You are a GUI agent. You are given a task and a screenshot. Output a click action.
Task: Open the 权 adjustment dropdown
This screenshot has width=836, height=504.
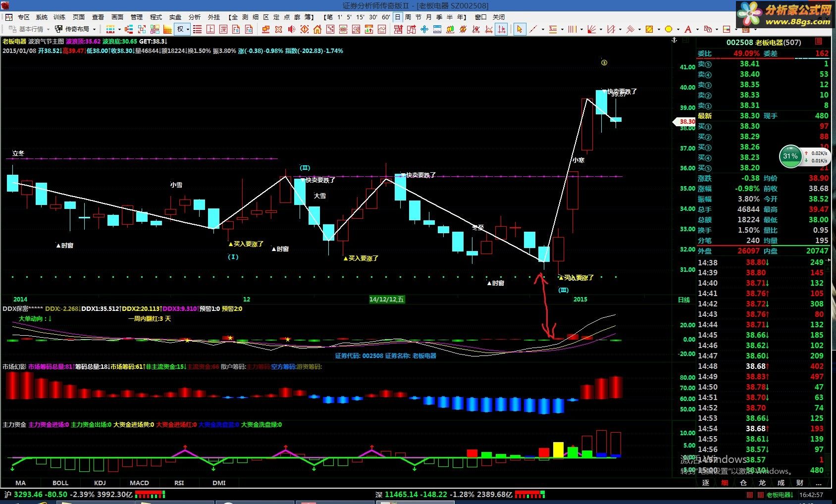click(182, 29)
